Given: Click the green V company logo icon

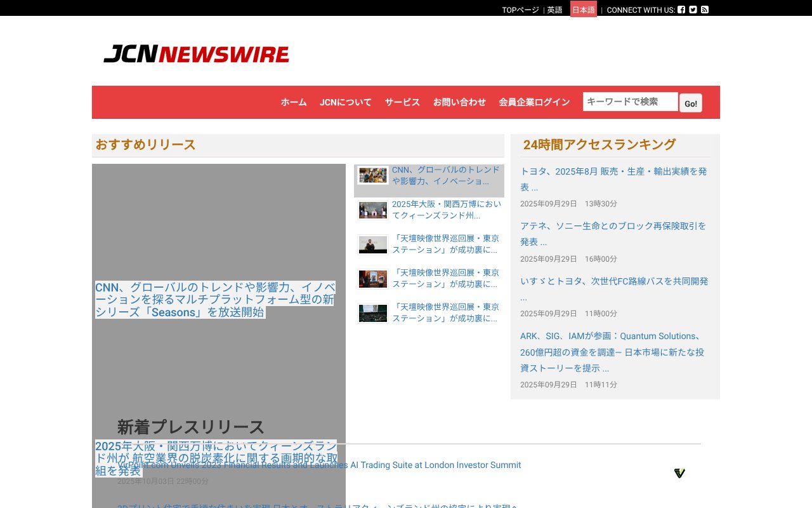Looking at the screenshot, I should click(x=679, y=473).
